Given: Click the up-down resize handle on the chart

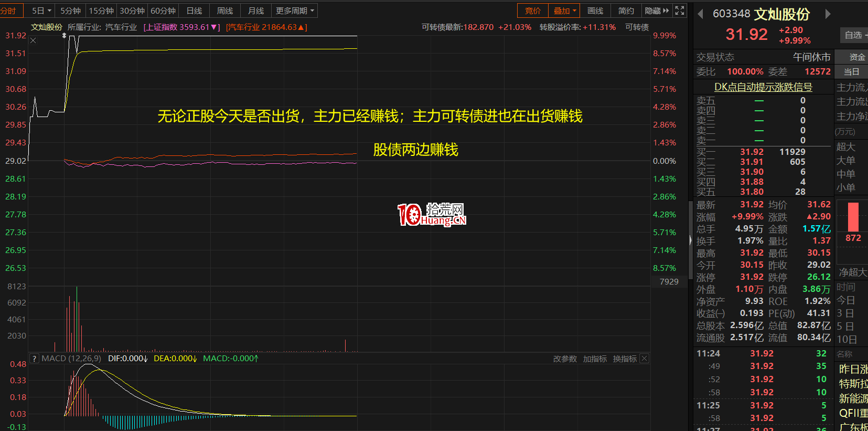Looking at the screenshot, I should pyautogui.click(x=64, y=36).
